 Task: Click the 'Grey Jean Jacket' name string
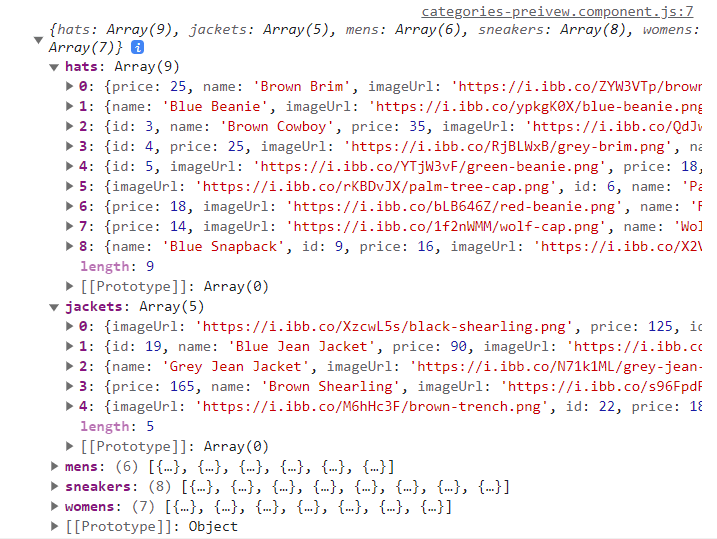[235, 367]
